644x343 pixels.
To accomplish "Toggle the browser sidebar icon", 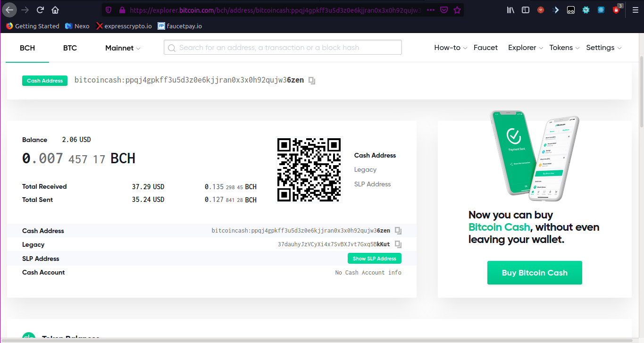I will pos(525,10).
